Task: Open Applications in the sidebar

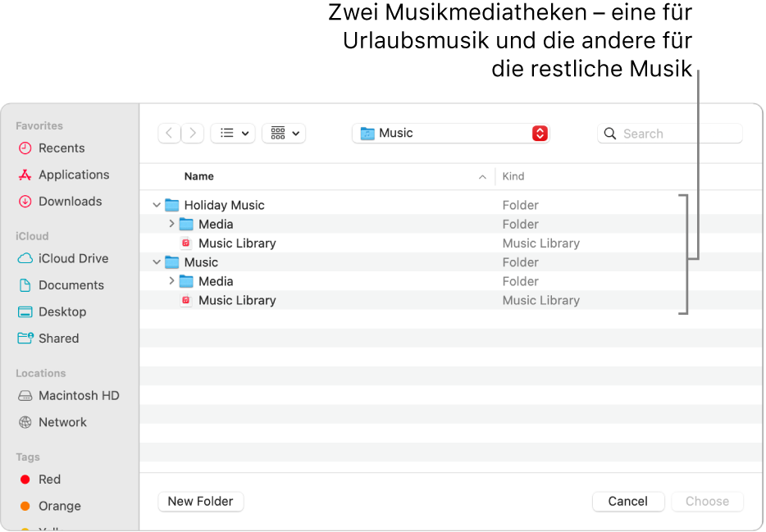Action: pyautogui.click(x=63, y=175)
